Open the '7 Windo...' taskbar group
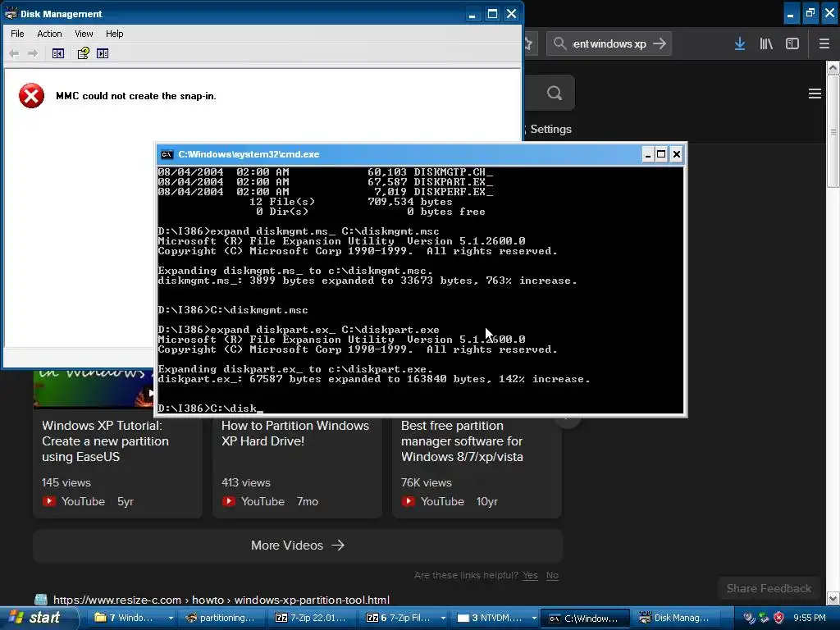This screenshot has width=840, height=630. point(133,618)
